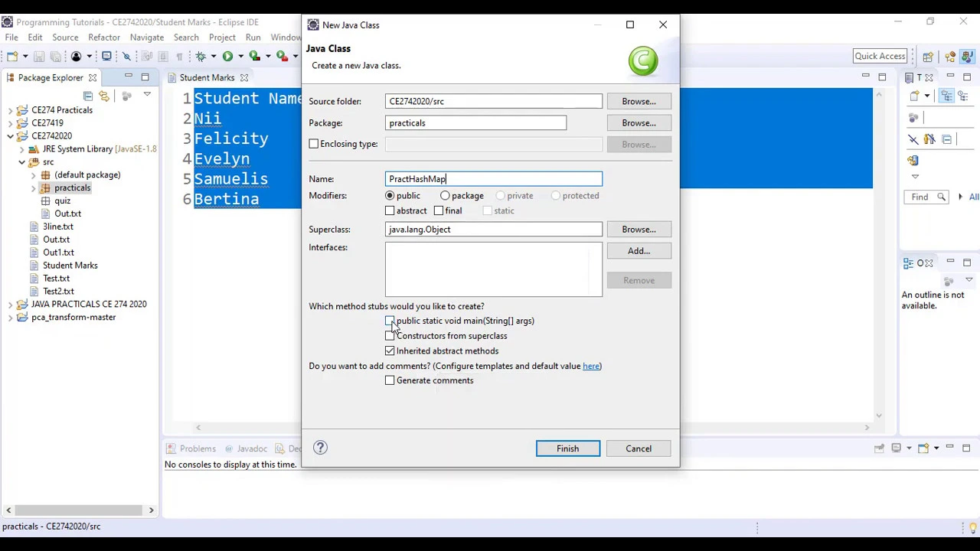Image resolution: width=980 pixels, height=551 pixels.
Task: Click the Finish button
Action: coord(567,448)
